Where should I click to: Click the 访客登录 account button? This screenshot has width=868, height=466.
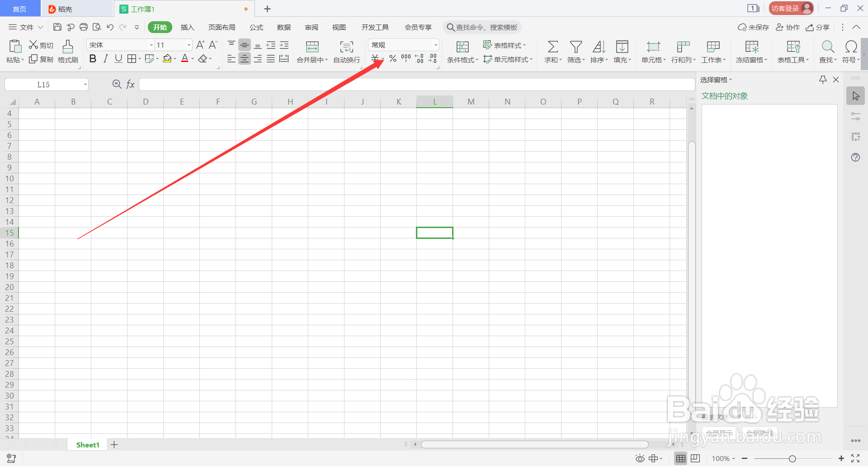pos(790,8)
